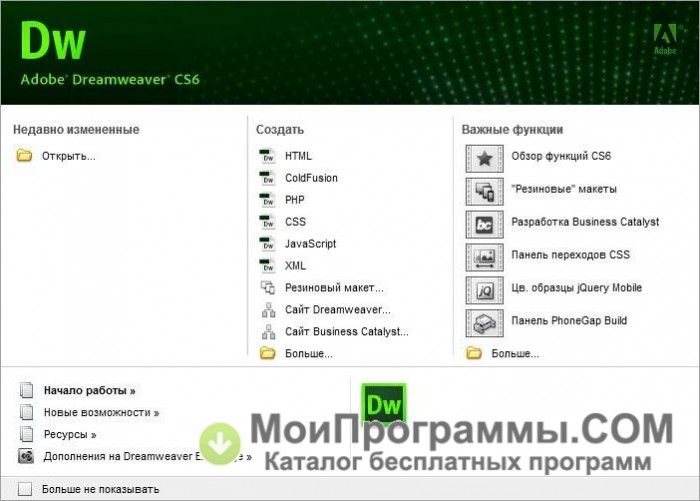700x501 pixels.
Task: Open the Ресурсы » link
Action: (x=70, y=434)
